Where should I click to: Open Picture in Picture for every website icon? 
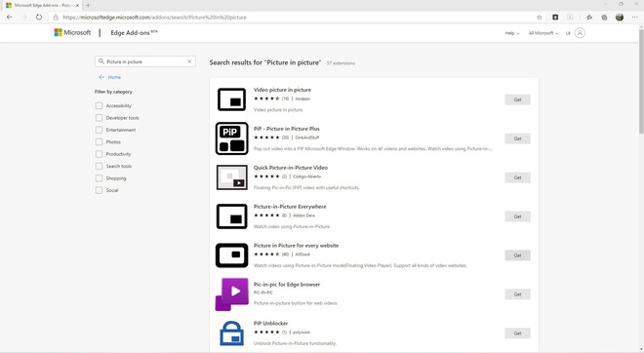231,255
